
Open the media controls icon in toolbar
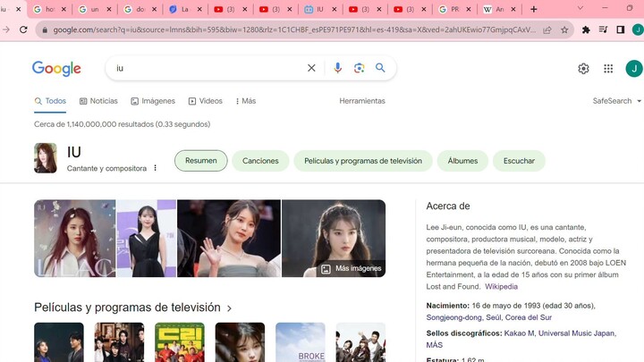pyautogui.click(x=604, y=29)
